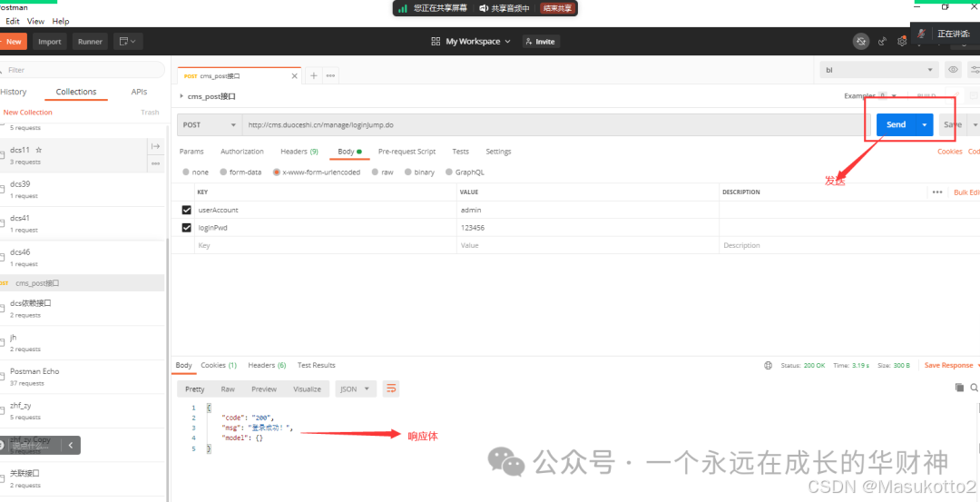
Task: Open the Pre-request Script tab
Action: (x=407, y=152)
